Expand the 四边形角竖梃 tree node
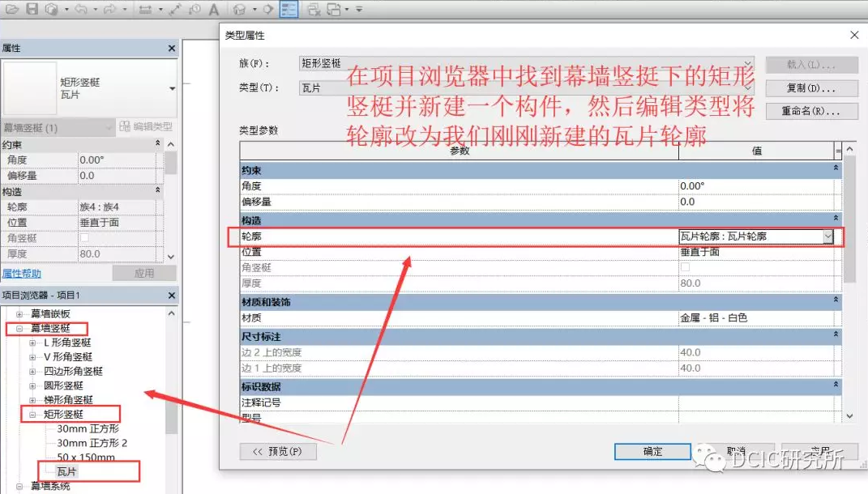 (32, 372)
